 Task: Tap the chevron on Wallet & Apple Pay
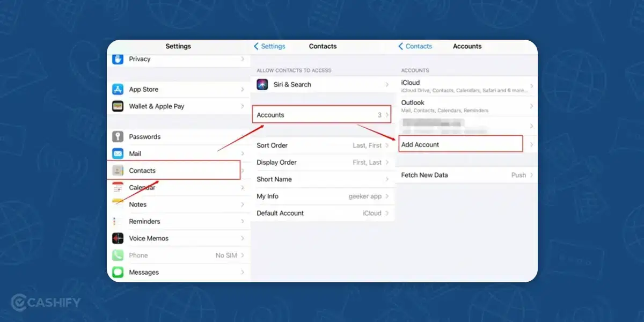coord(243,106)
